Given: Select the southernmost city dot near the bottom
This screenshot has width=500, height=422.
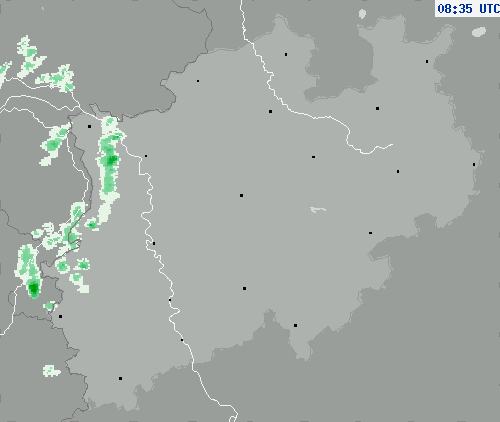Looking at the screenshot, I should click(120, 378).
